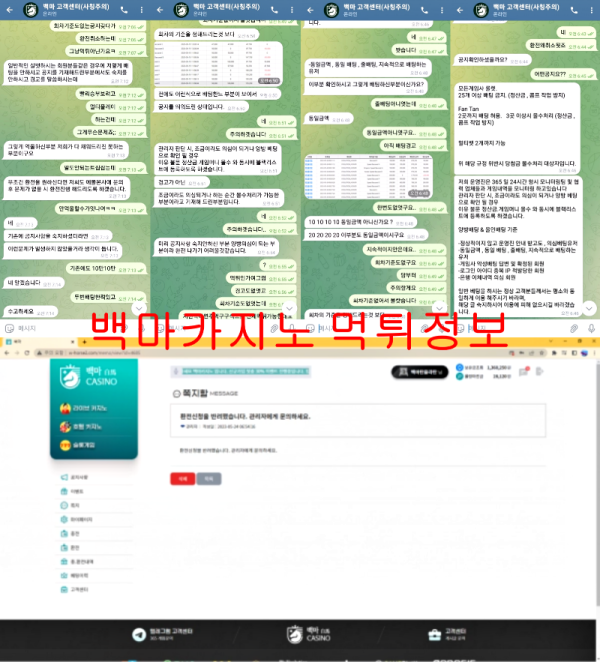Open kebab menu in chat with '10 10 10 10' message
The width and height of the screenshot is (600, 662).
(x=442, y=10)
